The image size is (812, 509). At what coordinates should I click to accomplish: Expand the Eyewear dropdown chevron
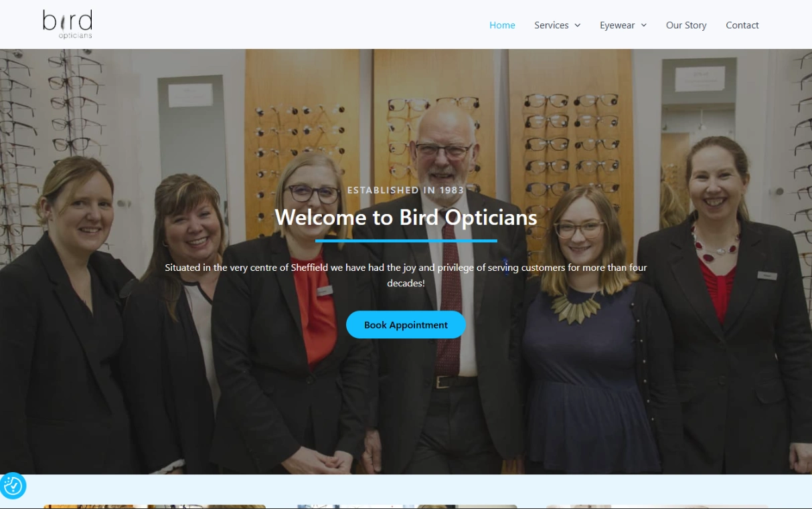point(643,25)
